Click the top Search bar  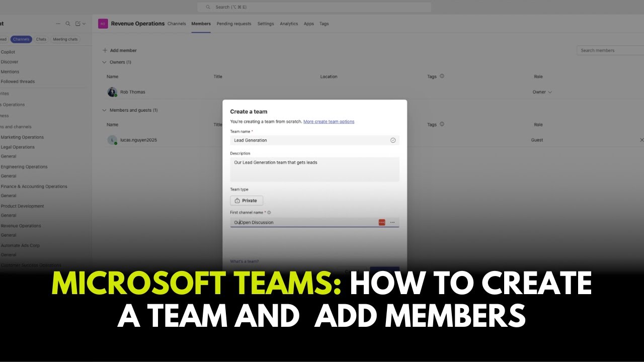314,7
